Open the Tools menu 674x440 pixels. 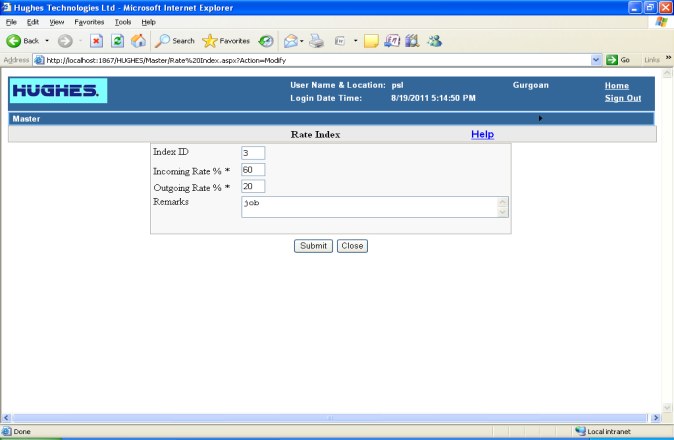coord(123,21)
